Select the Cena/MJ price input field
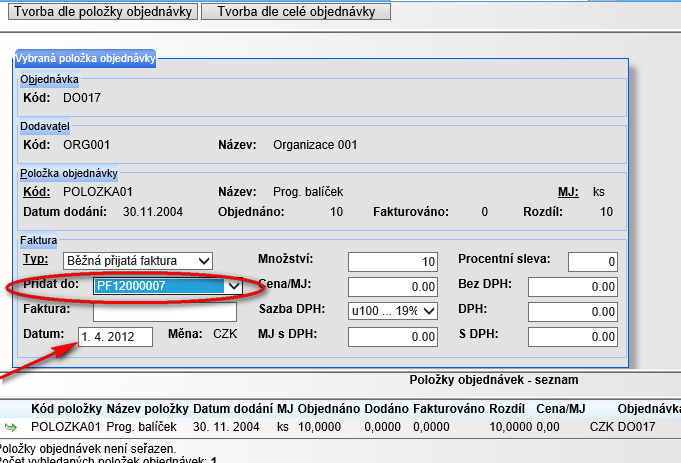Viewport: 681px width, 463px height. pos(393,287)
